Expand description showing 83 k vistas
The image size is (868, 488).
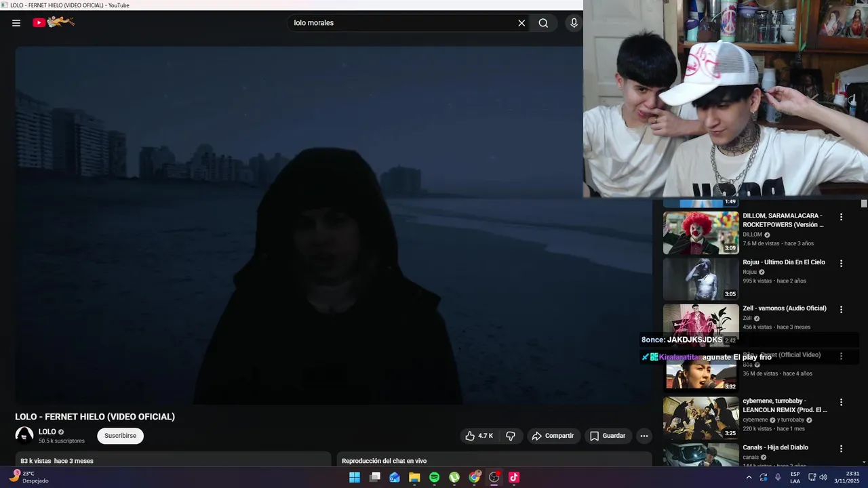click(173, 460)
